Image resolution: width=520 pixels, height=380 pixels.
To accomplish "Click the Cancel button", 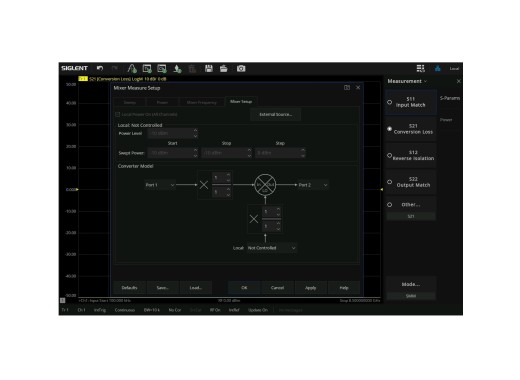I will click(x=277, y=288).
